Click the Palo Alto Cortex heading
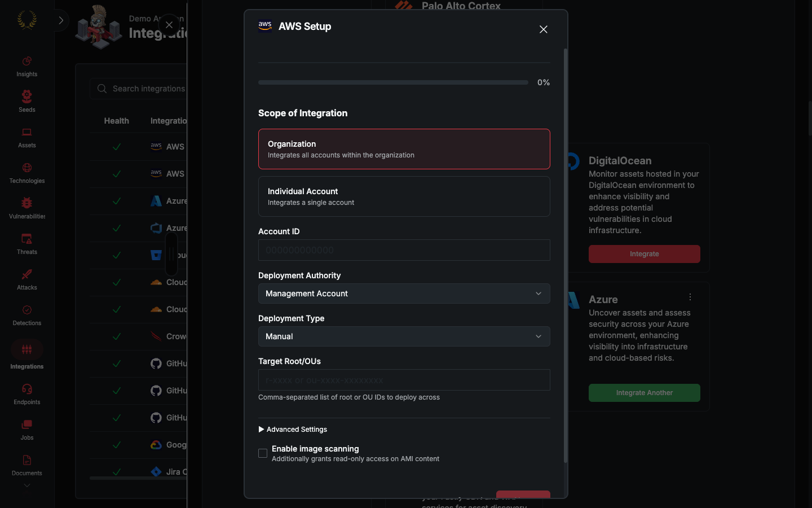Image resolution: width=812 pixels, height=508 pixels. point(461,6)
